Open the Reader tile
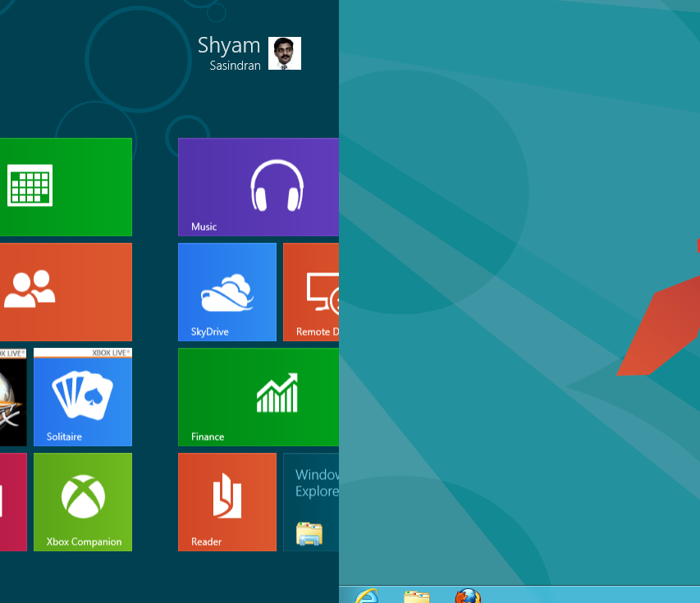The image size is (700, 603). (x=227, y=502)
